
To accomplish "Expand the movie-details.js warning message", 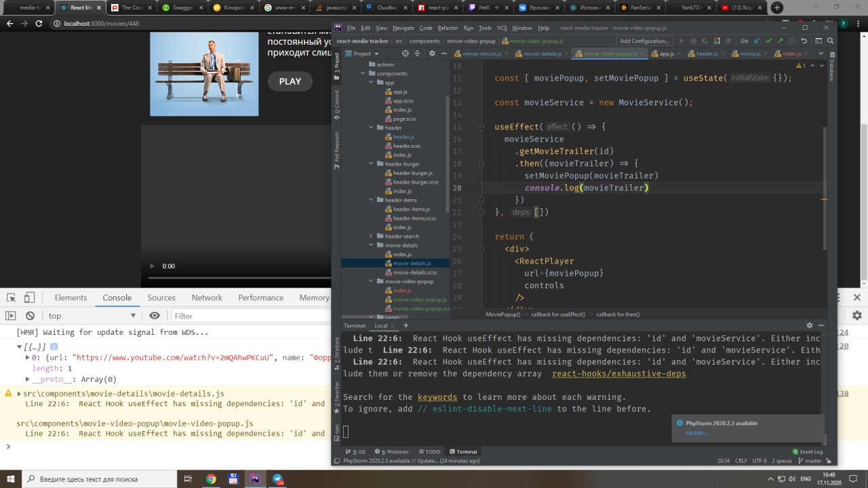I will pyautogui.click(x=20, y=393).
